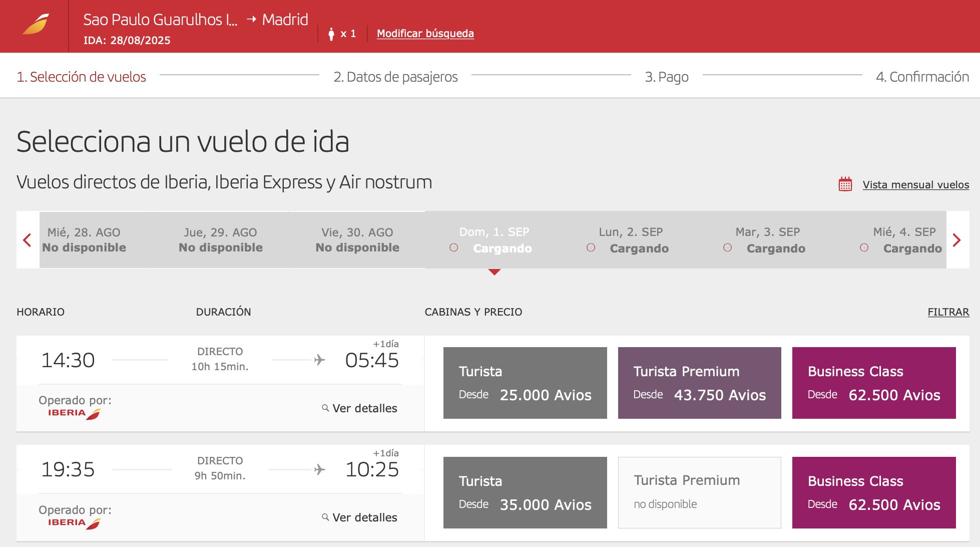The image size is (980, 547).
Task: Open Modificar búsqueda link
Action: (x=425, y=34)
